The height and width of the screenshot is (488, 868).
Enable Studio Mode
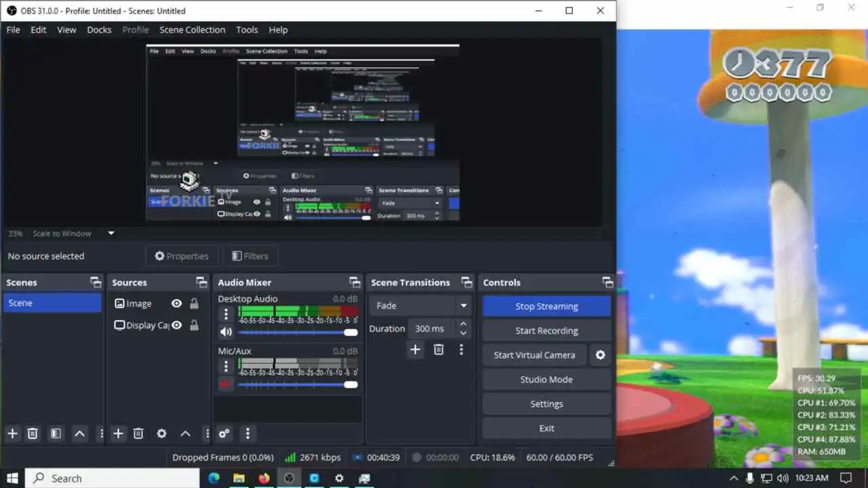[547, 380]
